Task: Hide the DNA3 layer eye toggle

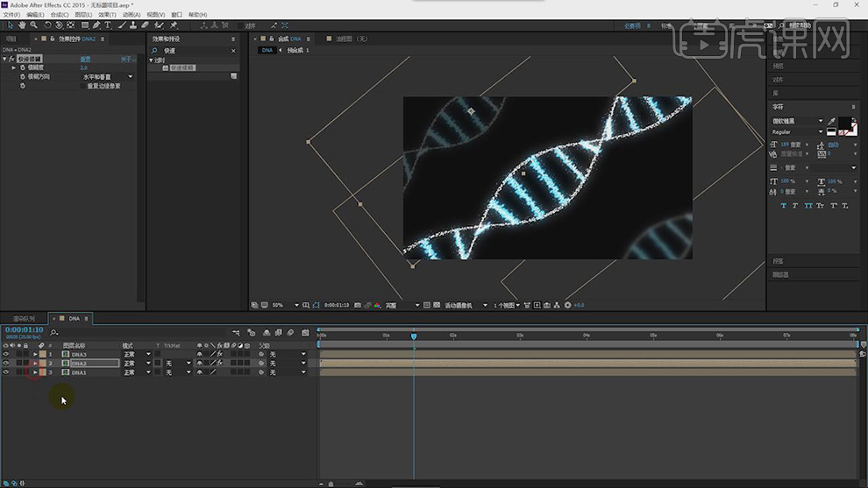Action: pos(6,354)
